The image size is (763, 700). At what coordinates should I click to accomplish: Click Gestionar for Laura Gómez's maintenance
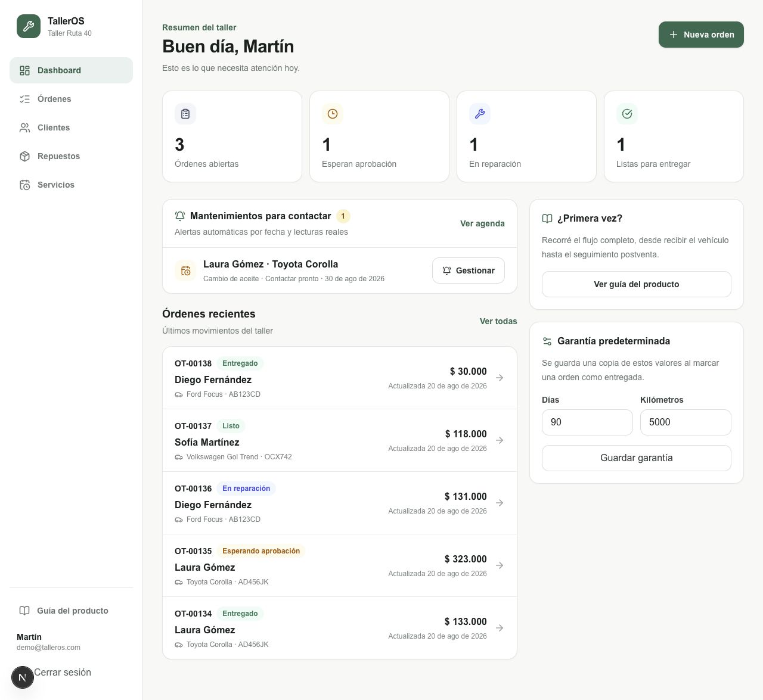[x=469, y=270]
